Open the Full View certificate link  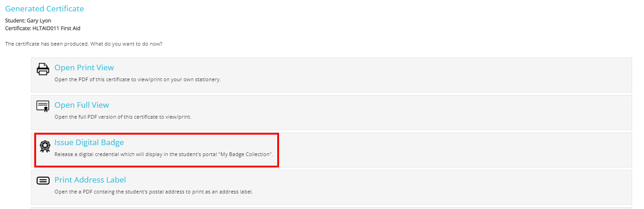tap(82, 105)
